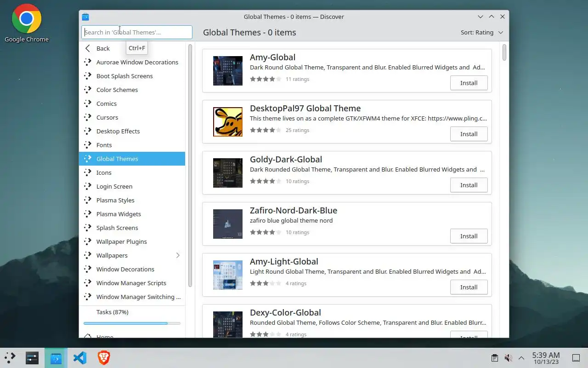Install the Goldy-Dark-Global theme

pyautogui.click(x=469, y=185)
